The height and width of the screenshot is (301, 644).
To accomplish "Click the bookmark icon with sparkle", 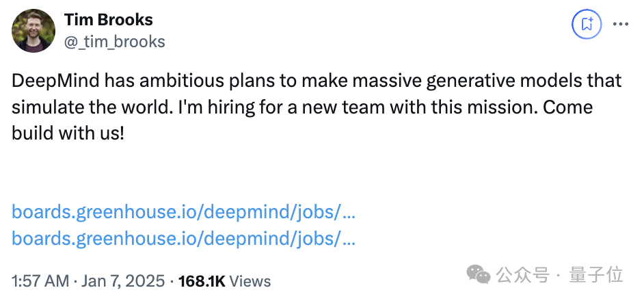I will (x=587, y=24).
